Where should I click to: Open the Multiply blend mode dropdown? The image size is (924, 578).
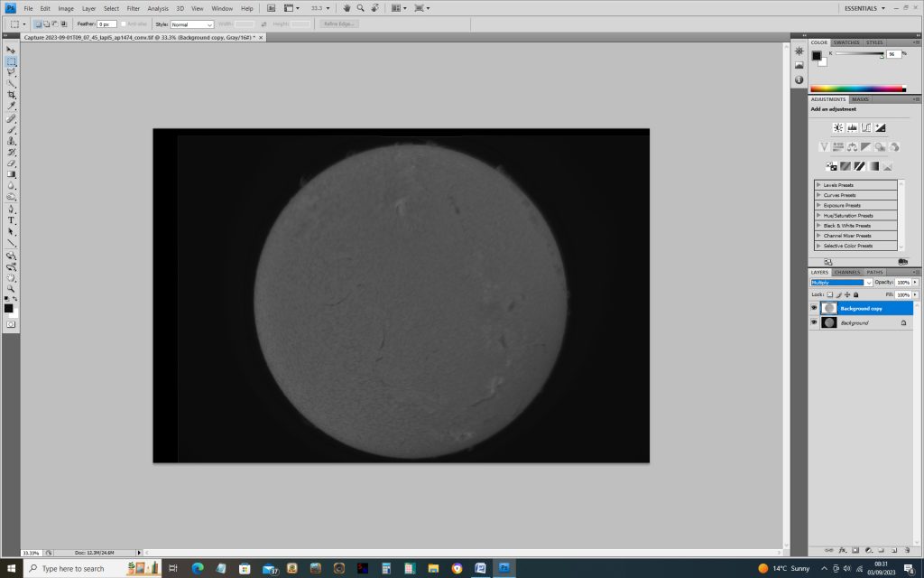841,283
